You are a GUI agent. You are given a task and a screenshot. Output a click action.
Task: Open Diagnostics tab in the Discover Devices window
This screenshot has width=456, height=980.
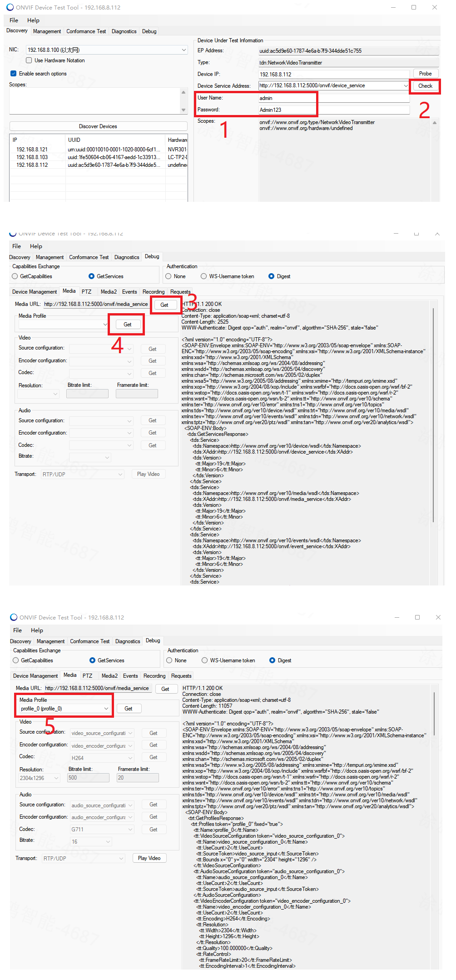pos(124,31)
